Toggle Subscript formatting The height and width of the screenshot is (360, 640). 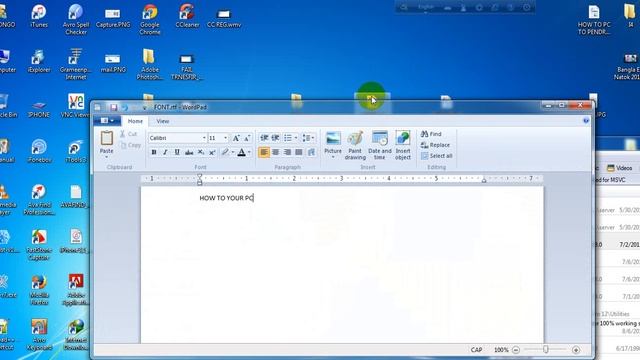(201, 152)
